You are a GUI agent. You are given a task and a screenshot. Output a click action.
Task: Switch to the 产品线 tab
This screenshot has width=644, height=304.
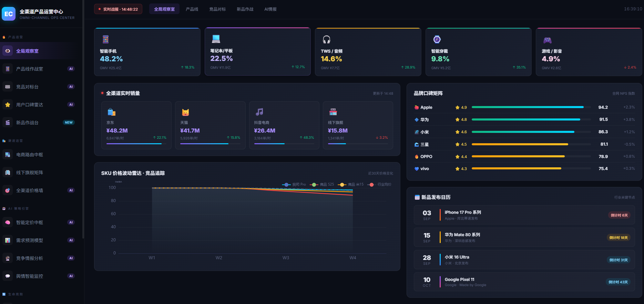click(192, 9)
